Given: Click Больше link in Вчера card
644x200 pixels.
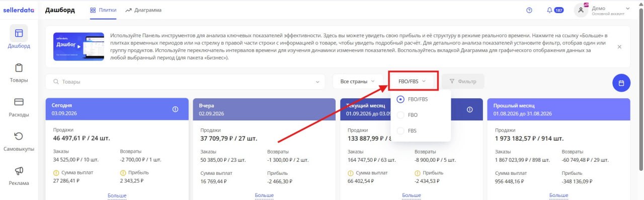Looking at the screenshot, I should (x=264, y=195).
